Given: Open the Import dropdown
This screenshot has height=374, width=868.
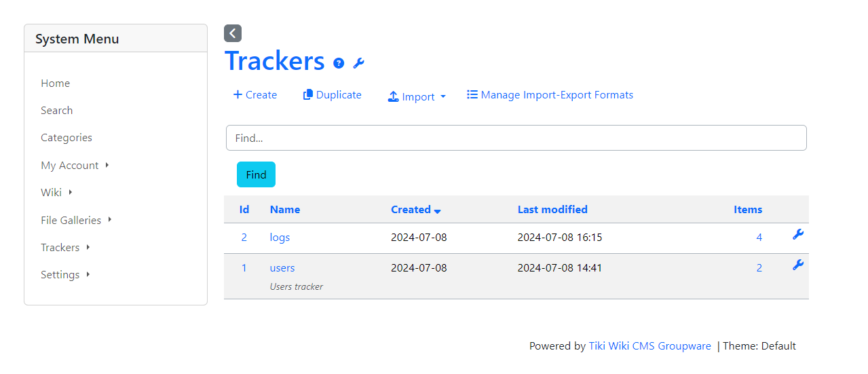Looking at the screenshot, I should click(417, 96).
